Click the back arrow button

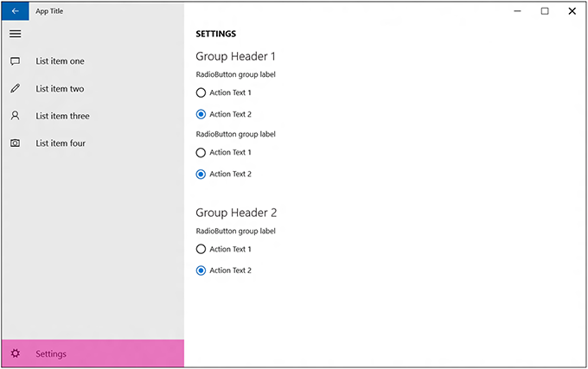point(15,11)
